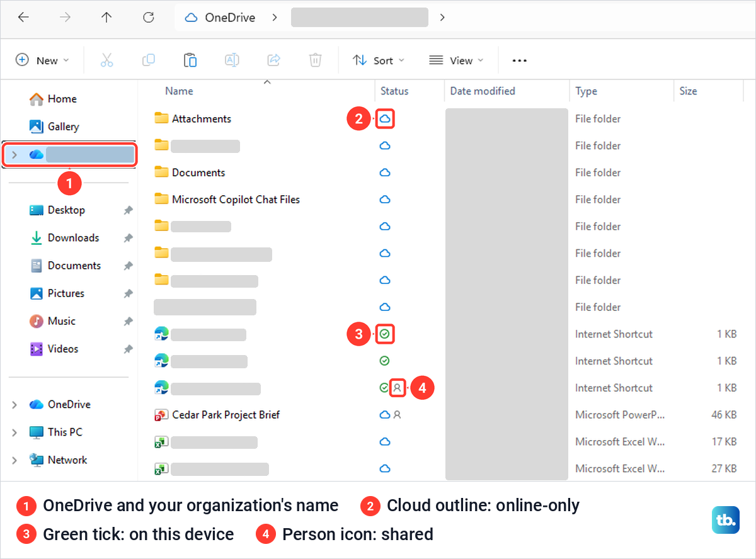Open the Attachments folder
Screen dimensions: 756x559
pyautogui.click(x=202, y=118)
